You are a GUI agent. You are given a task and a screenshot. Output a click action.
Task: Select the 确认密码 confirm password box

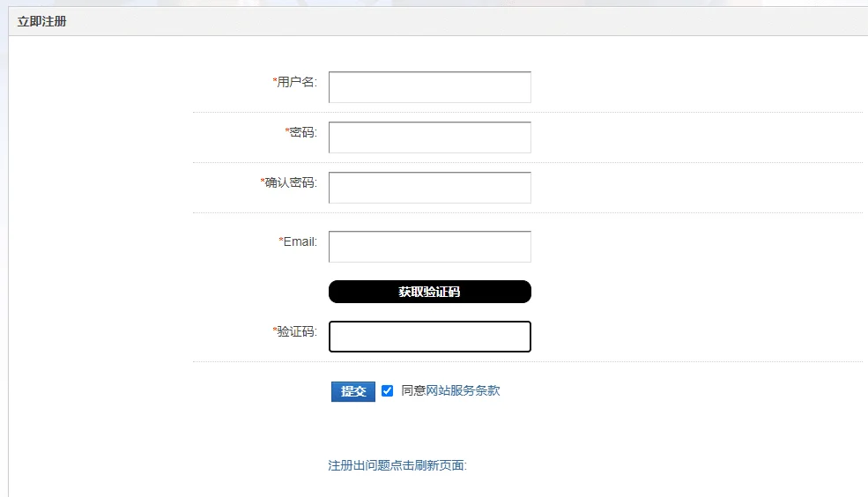click(429, 188)
